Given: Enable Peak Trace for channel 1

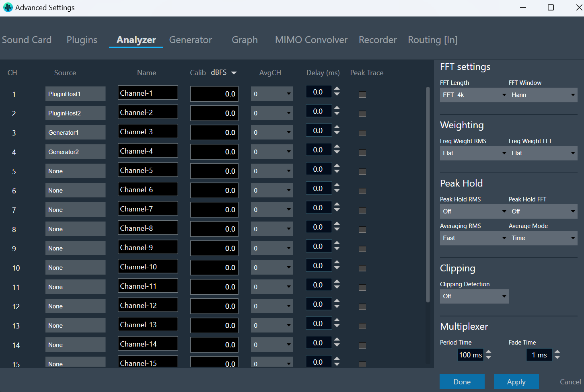Looking at the screenshot, I should pyautogui.click(x=362, y=95).
